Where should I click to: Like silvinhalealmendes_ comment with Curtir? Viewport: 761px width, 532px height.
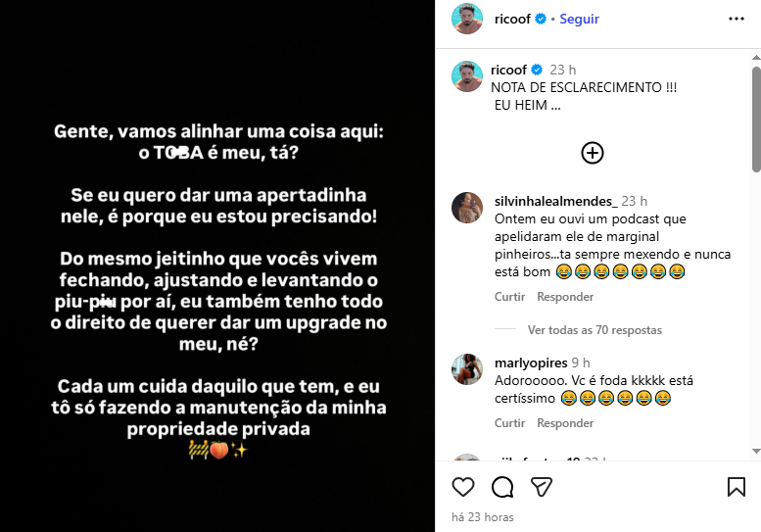tap(509, 297)
